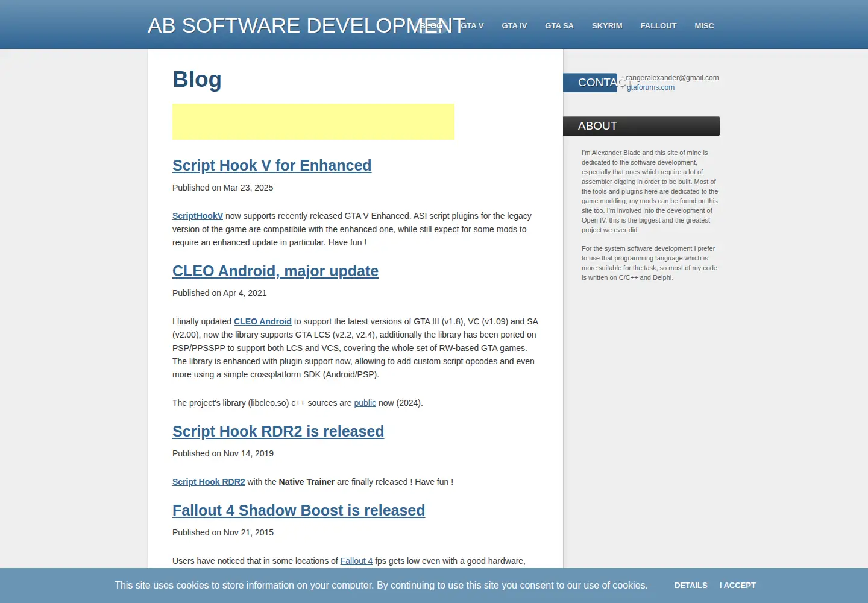This screenshot has height=603, width=868.
Task: Open the Script Hook RDR2 is released post
Action: (x=278, y=431)
